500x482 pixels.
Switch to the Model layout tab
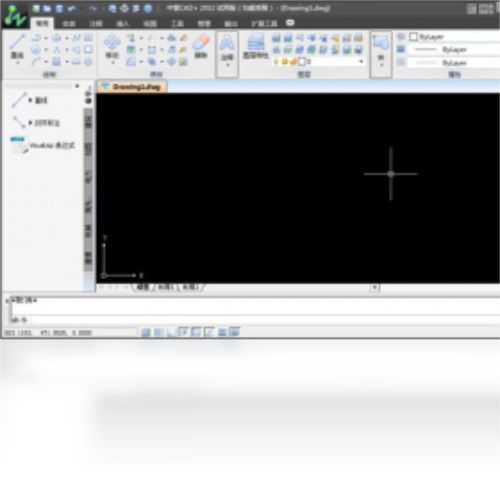coord(144,287)
